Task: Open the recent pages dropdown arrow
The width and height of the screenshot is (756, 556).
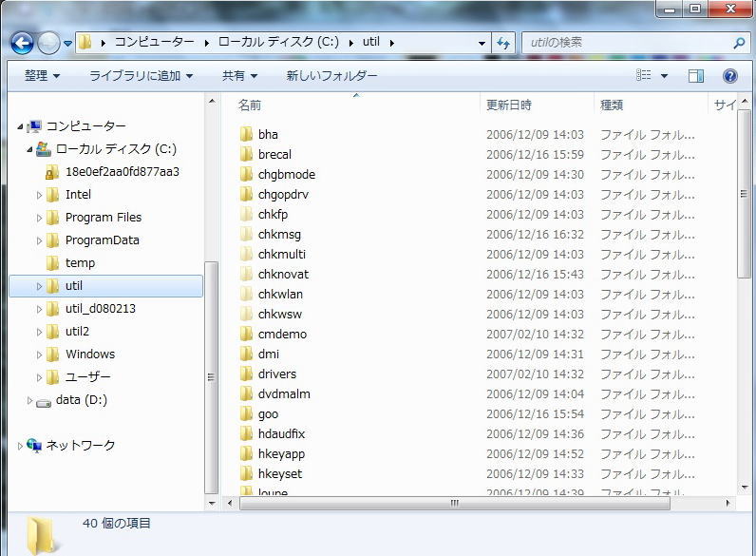Action: pyautogui.click(x=68, y=44)
